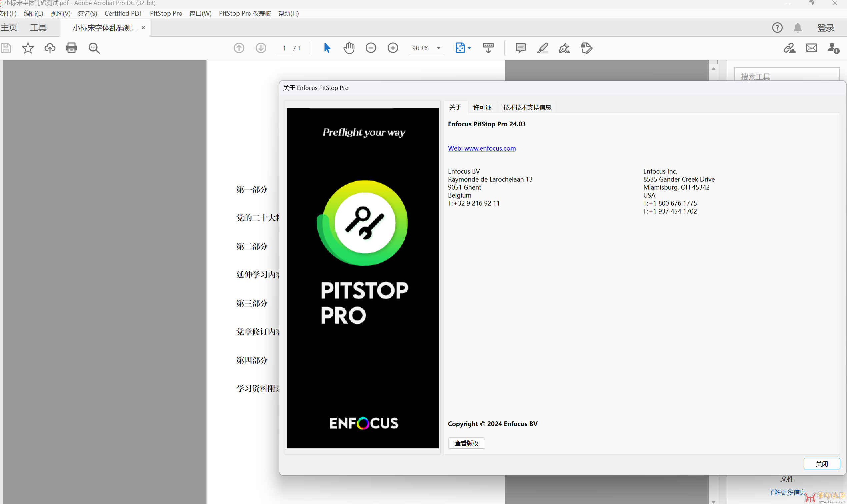
Task: Open the stamp tool icon
Action: coord(586,48)
